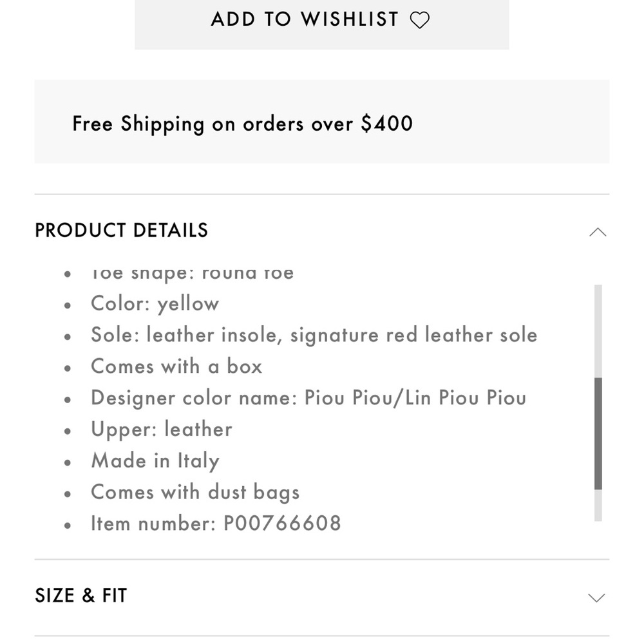Click the 'Made in Italy' line
The width and height of the screenshot is (644, 644).
coord(155,460)
